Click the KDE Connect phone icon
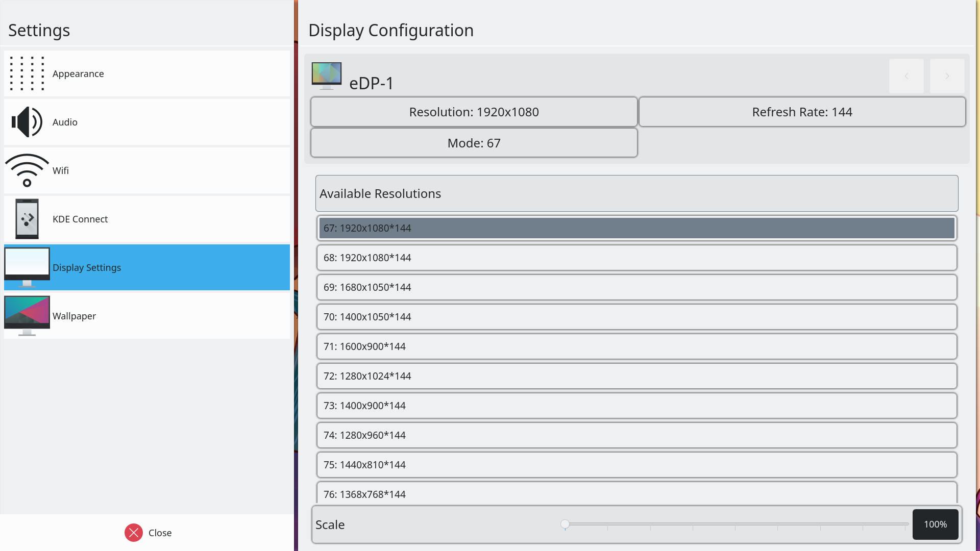Screen dimensions: 980x551 (x=27, y=219)
